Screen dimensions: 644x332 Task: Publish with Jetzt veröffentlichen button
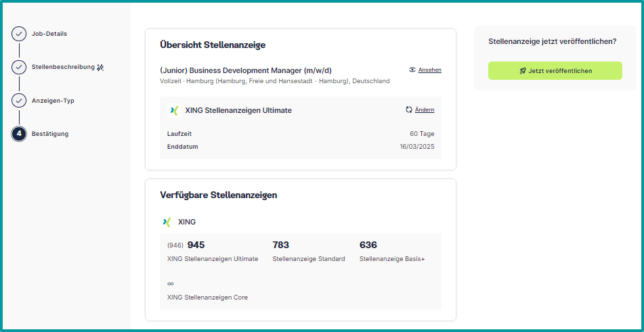(555, 70)
